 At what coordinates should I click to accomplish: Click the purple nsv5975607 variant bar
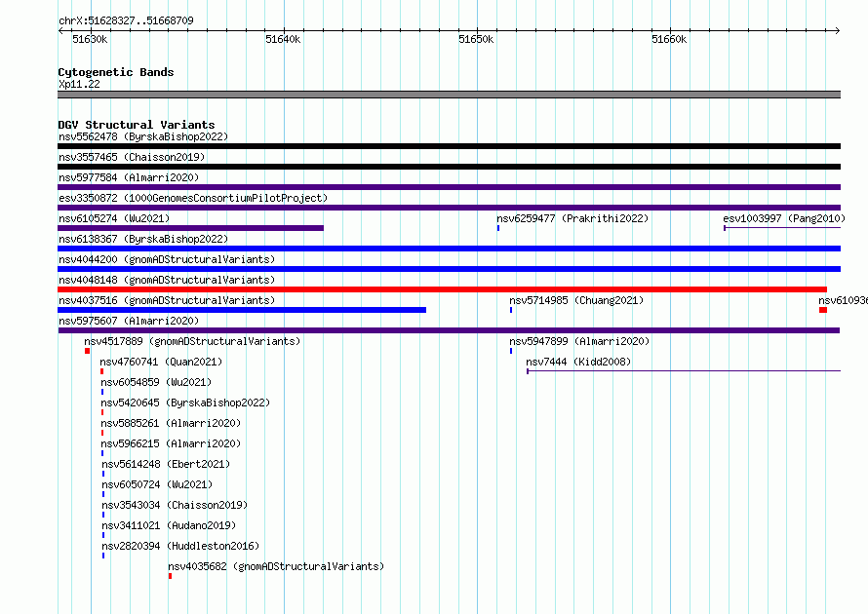point(449,330)
